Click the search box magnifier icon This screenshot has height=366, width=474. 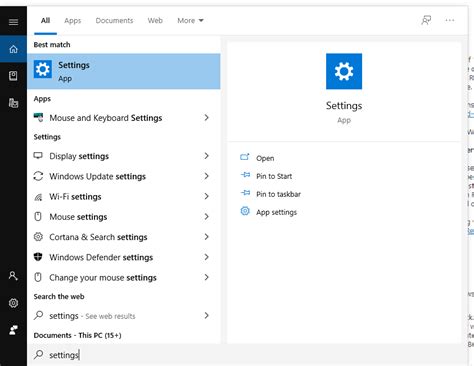39,354
